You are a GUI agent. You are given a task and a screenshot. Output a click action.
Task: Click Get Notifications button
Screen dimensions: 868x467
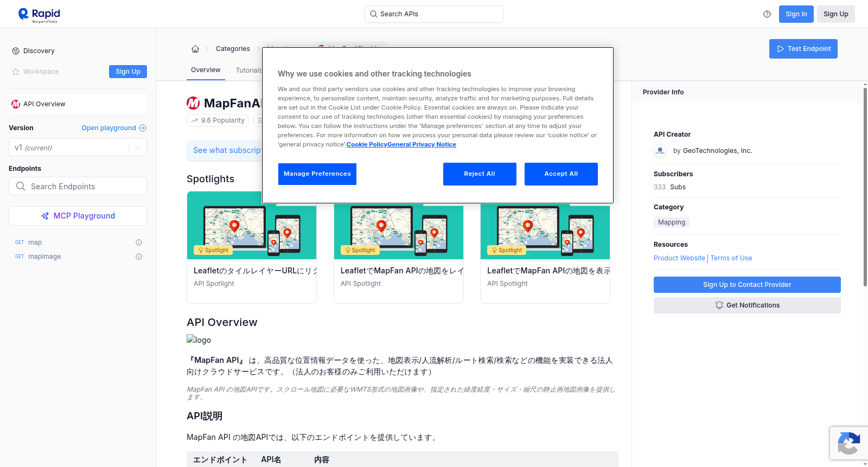point(747,305)
